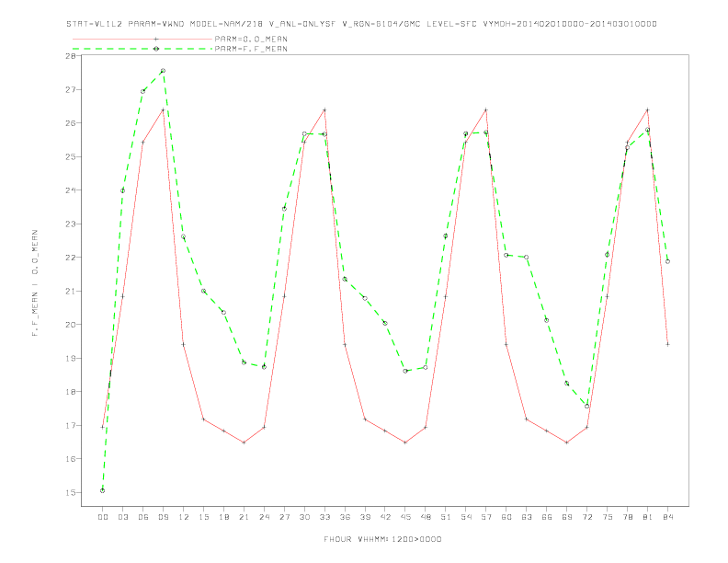
Task: Select red O_MEAN plus marker at hour 84
Action: [x=667, y=344]
